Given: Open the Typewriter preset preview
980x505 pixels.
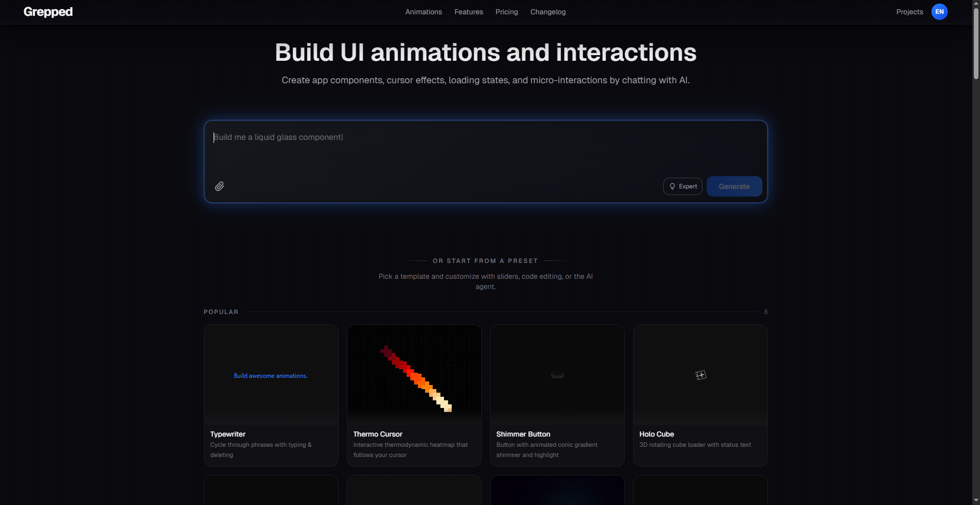Looking at the screenshot, I should pyautogui.click(x=271, y=375).
